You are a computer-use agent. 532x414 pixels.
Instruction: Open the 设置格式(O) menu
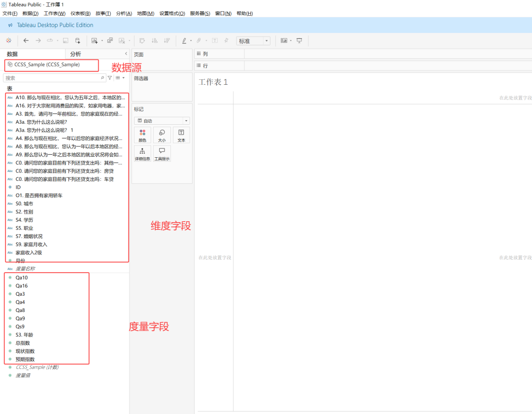point(172,14)
